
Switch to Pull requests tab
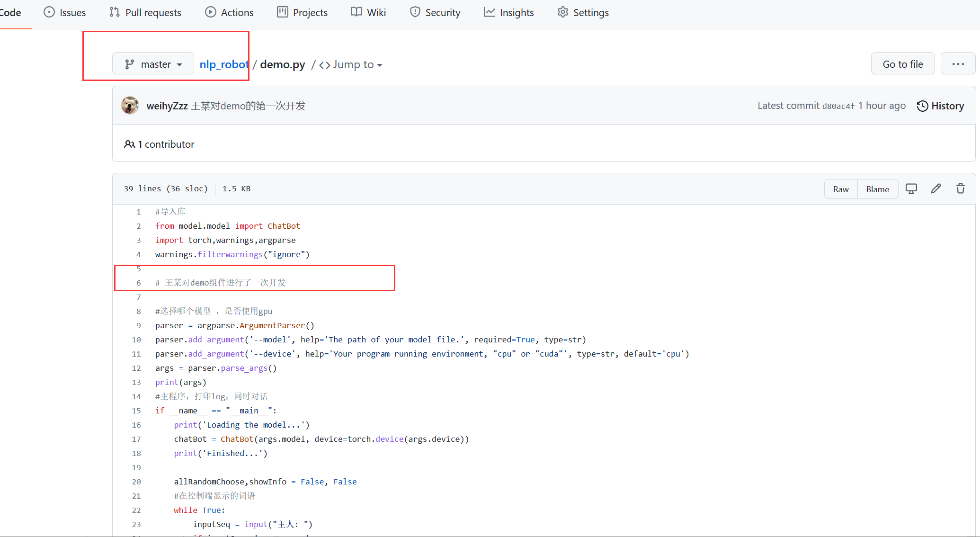click(145, 13)
